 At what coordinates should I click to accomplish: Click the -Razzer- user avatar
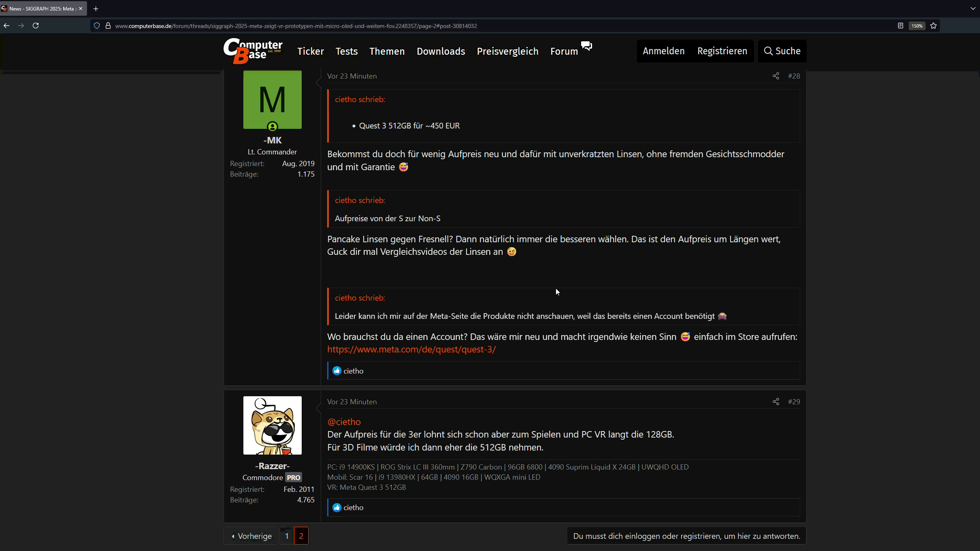[x=272, y=425]
